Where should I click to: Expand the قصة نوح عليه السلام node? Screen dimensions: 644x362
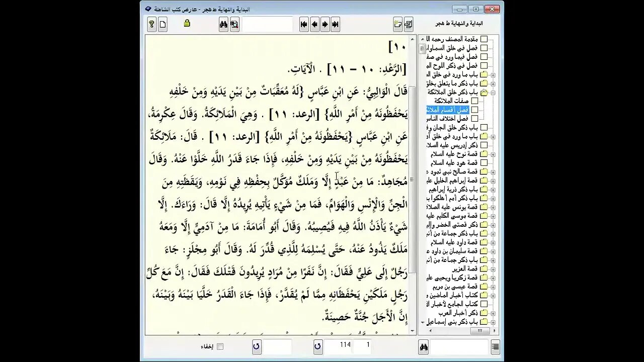(493, 154)
